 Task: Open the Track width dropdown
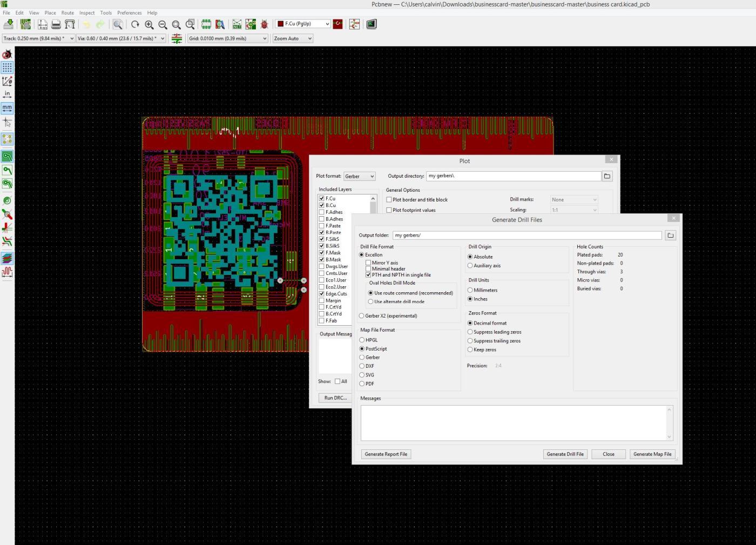(38, 38)
